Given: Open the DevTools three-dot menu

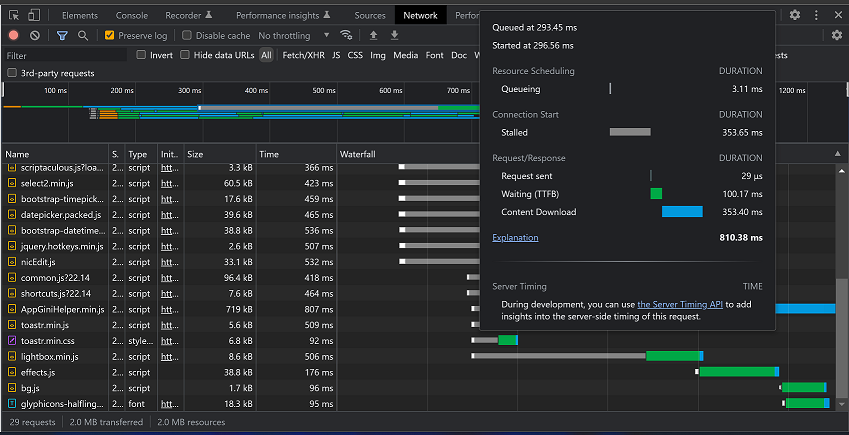Looking at the screenshot, I should pos(816,15).
